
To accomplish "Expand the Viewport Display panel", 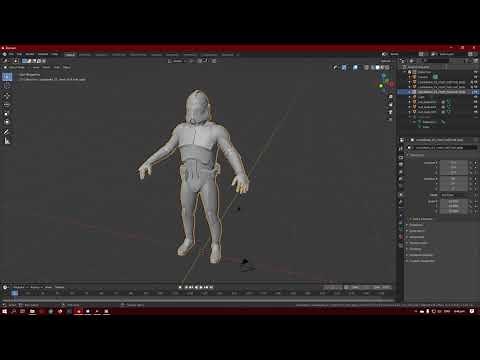I will click(x=420, y=255).
